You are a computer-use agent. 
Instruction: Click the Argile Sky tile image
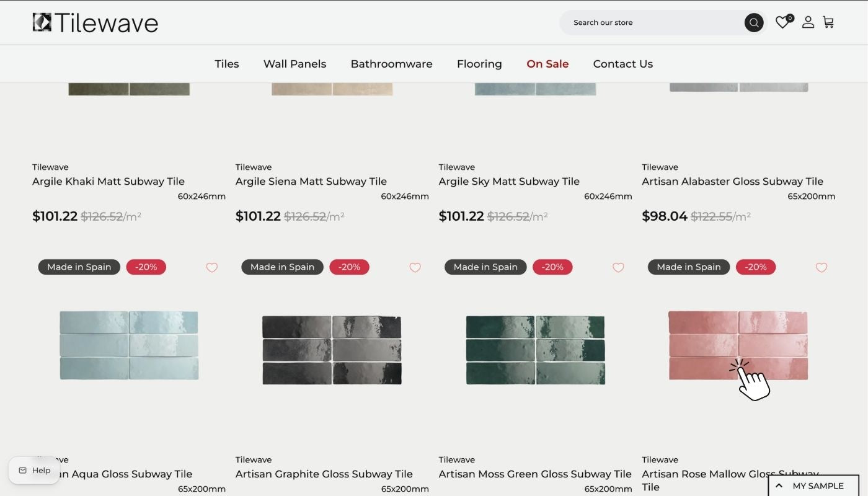[x=535, y=89]
